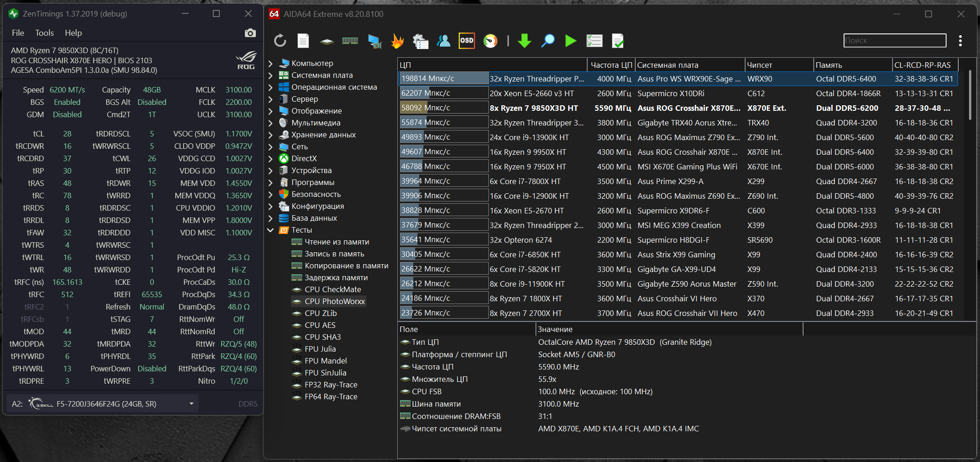Take a ZenTimings screenshot with camera icon
This screenshot has width=980, height=462.
pyautogui.click(x=250, y=33)
